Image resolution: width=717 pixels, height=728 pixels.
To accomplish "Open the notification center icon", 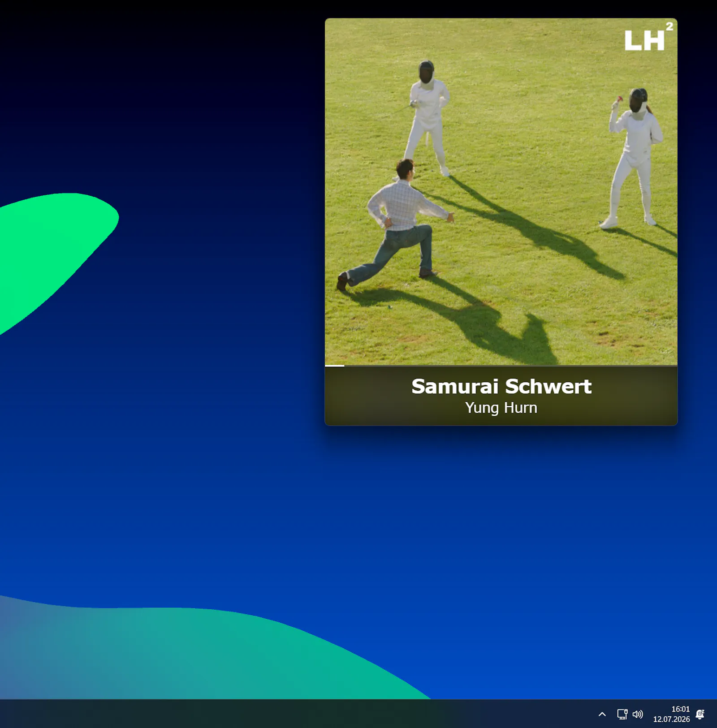I will pyautogui.click(x=700, y=714).
